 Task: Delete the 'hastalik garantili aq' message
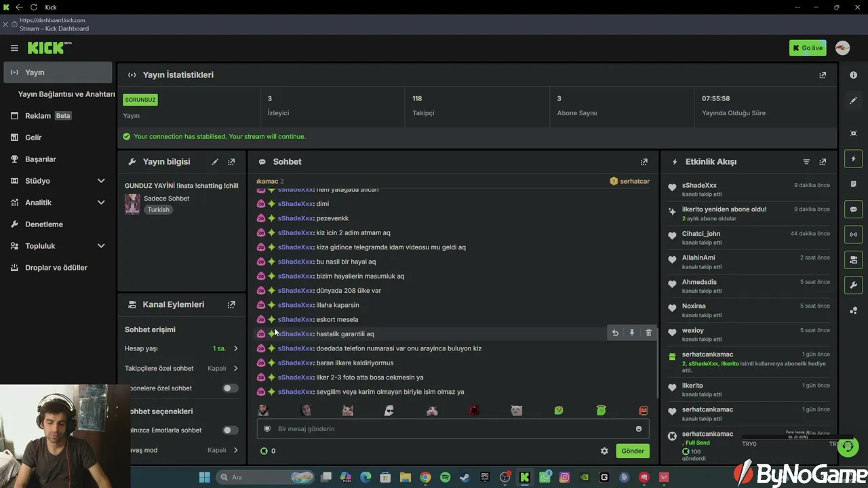coord(648,333)
